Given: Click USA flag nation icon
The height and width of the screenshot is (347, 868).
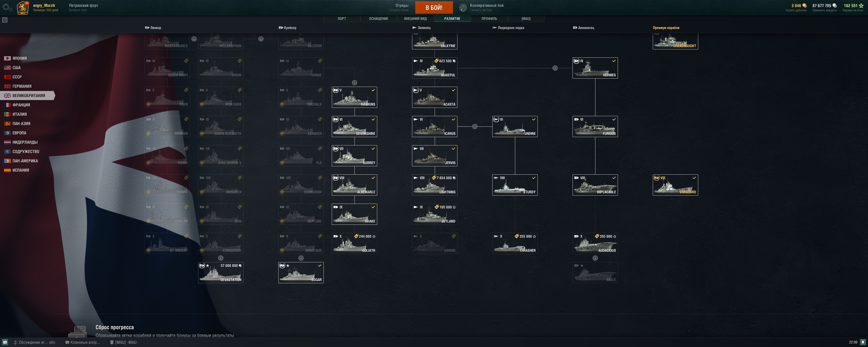Looking at the screenshot, I should pos(7,68).
